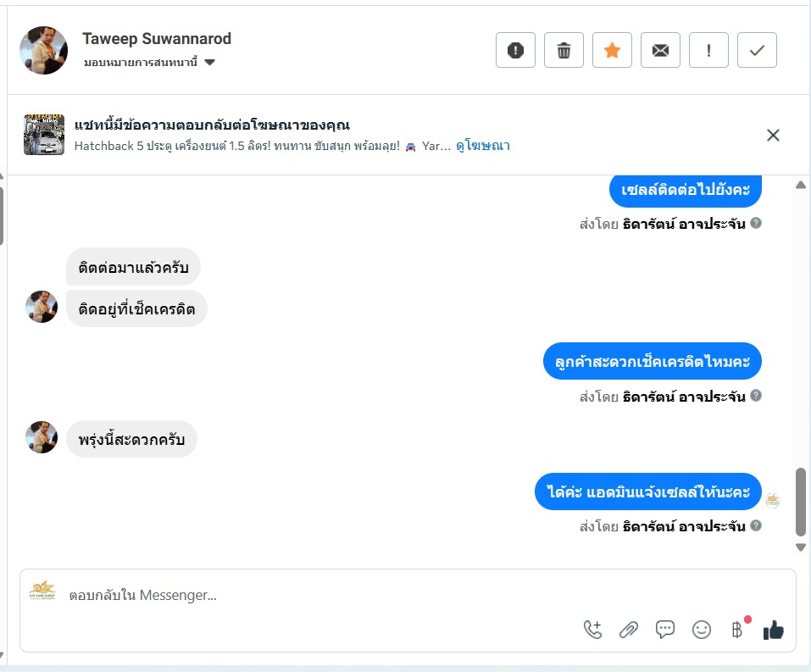Attach a file with paperclip icon
Screen dimensions: 811x672
628,630
